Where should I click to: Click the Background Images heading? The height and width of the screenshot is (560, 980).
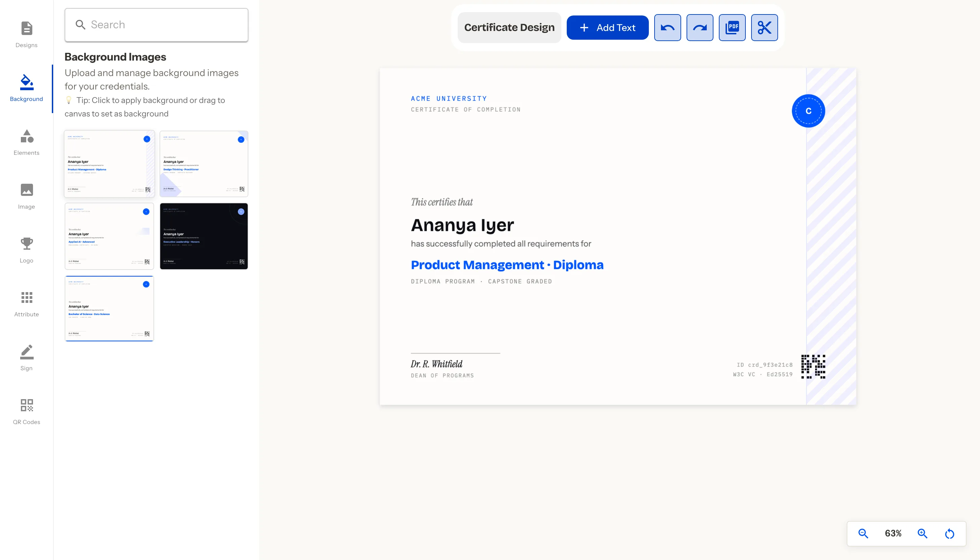[x=115, y=57]
